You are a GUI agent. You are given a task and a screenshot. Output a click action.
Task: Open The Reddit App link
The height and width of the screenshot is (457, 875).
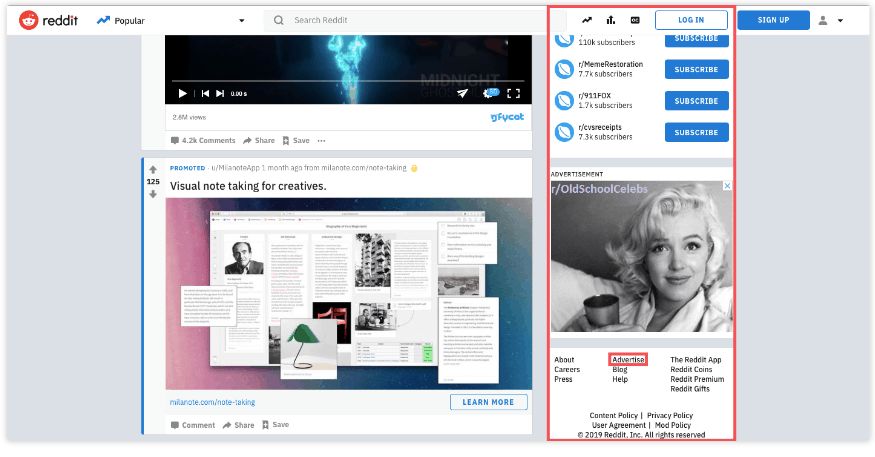tap(696, 360)
